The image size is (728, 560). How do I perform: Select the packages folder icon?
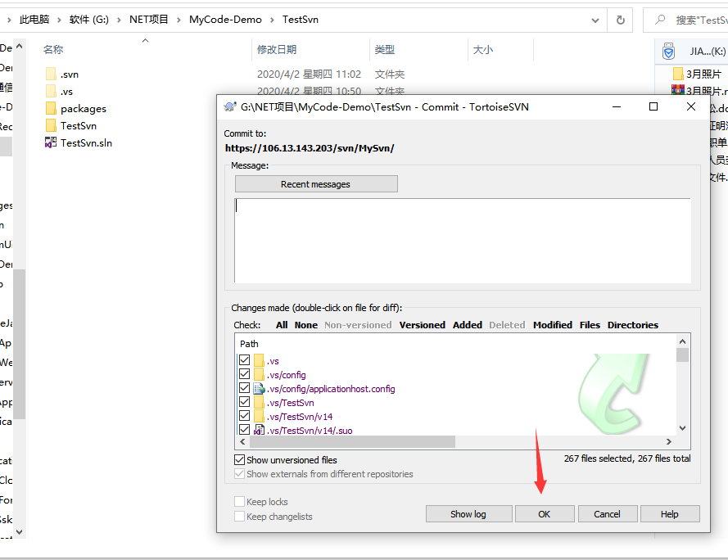[51, 108]
